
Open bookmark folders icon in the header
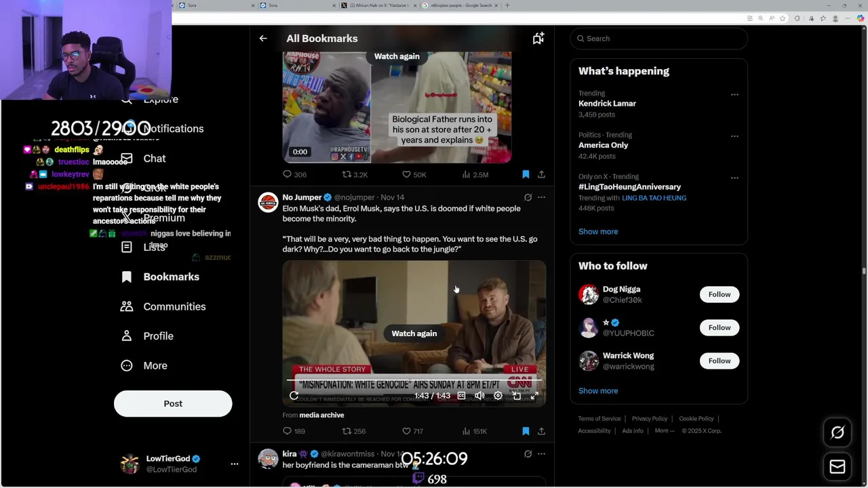tap(538, 39)
